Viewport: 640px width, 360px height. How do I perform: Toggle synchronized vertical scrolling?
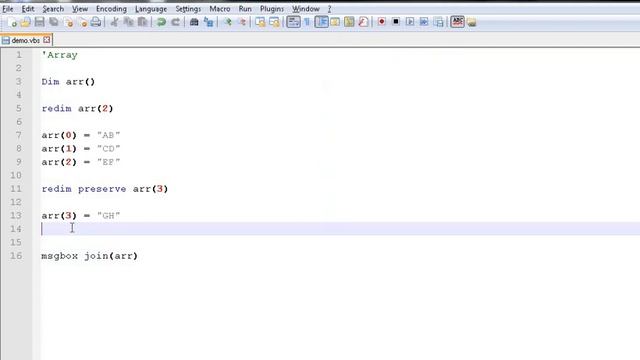(x=260, y=22)
